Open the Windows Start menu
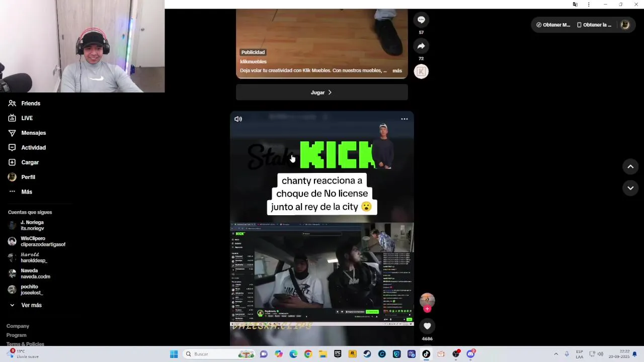Screen dimensions: 644x362 [x=174, y=354]
